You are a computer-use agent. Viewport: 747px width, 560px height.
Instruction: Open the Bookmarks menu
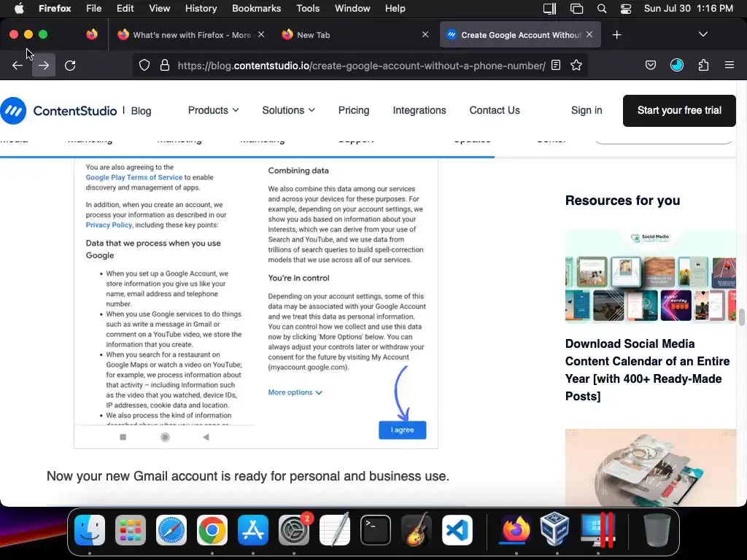256,8
